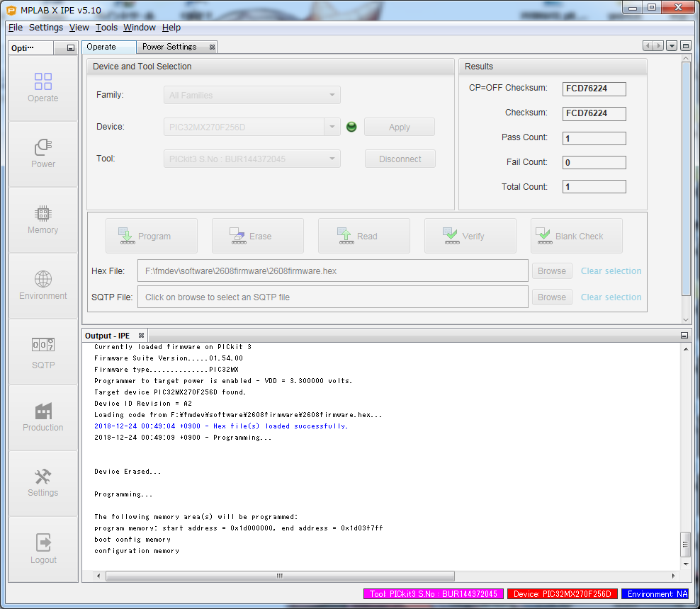The height and width of the screenshot is (609, 700).
Task: Select the Production sidebar icon
Action: click(x=43, y=417)
